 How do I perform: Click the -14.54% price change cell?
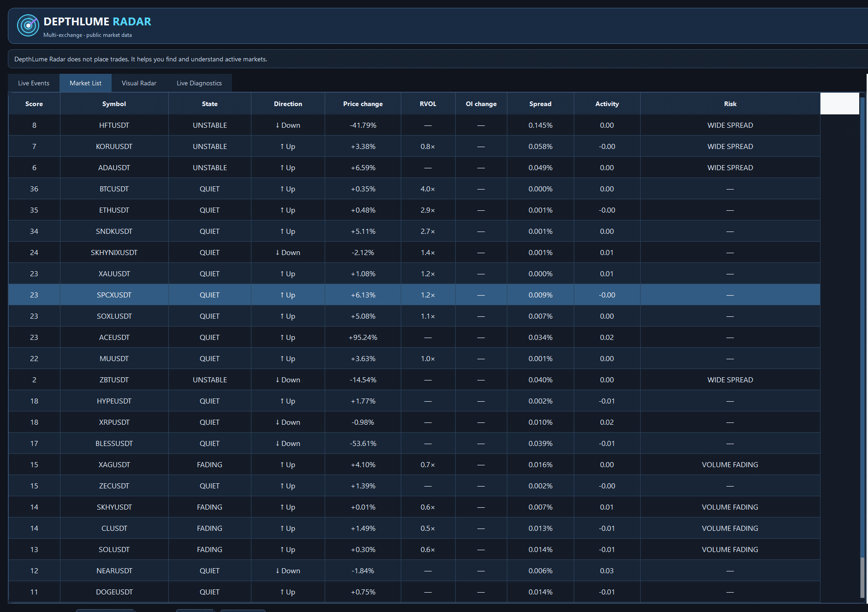tap(363, 380)
